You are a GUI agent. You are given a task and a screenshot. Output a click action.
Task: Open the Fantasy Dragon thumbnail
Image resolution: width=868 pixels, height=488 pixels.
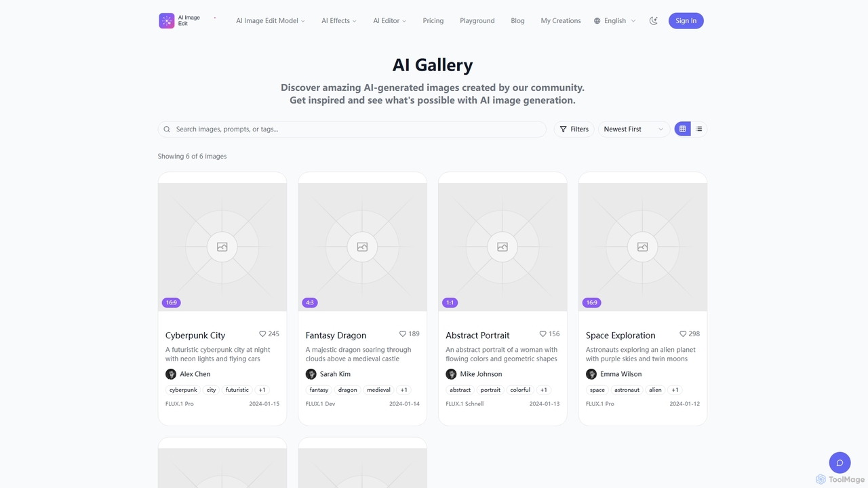(x=363, y=247)
